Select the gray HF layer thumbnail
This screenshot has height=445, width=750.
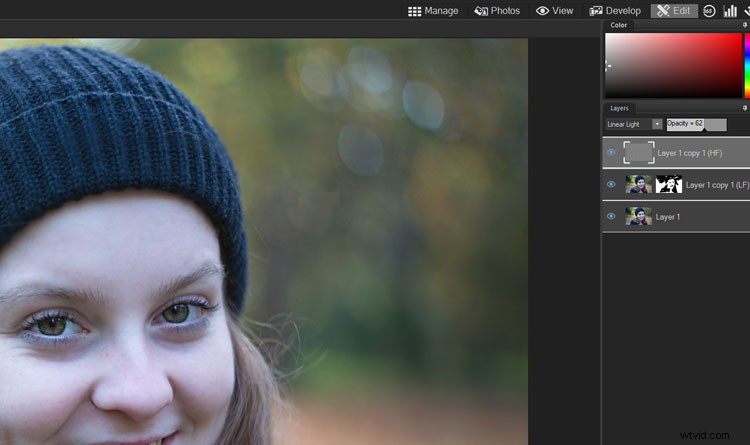[x=639, y=153]
